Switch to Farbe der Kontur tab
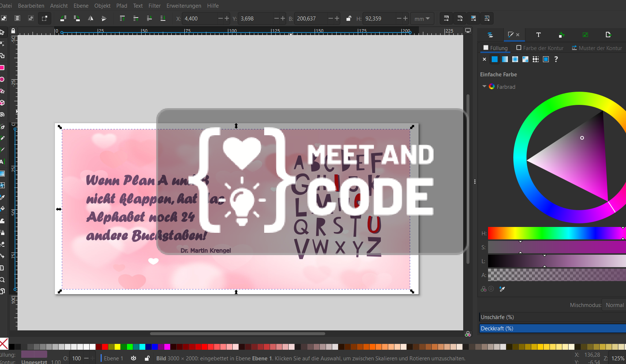The width and height of the screenshot is (626, 364). click(x=540, y=48)
